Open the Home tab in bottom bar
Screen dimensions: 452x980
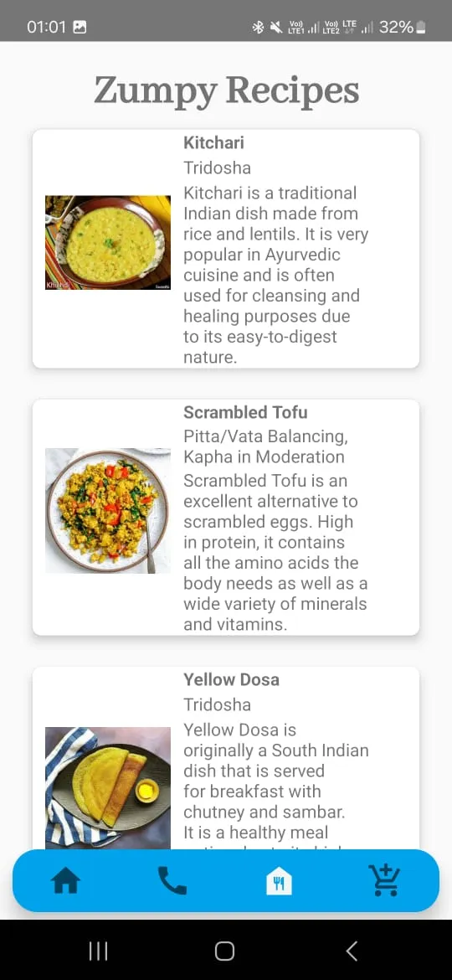click(66, 881)
